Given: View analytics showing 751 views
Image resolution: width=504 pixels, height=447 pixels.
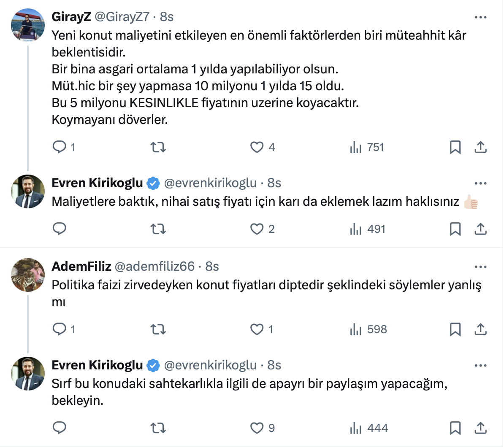Looking at the screenshot, I should click(x=367, y=147).
